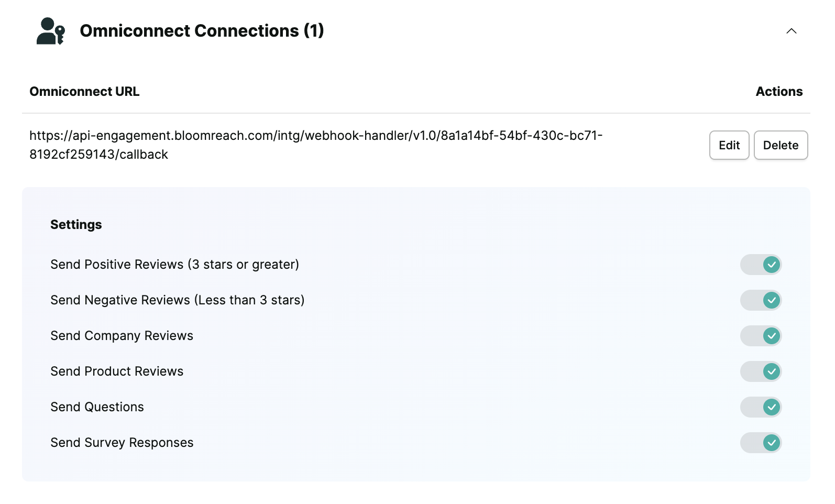Click the Settings section heading
Image resolution: width=835 pixels, height=504 pixels.
pos(76,225)
